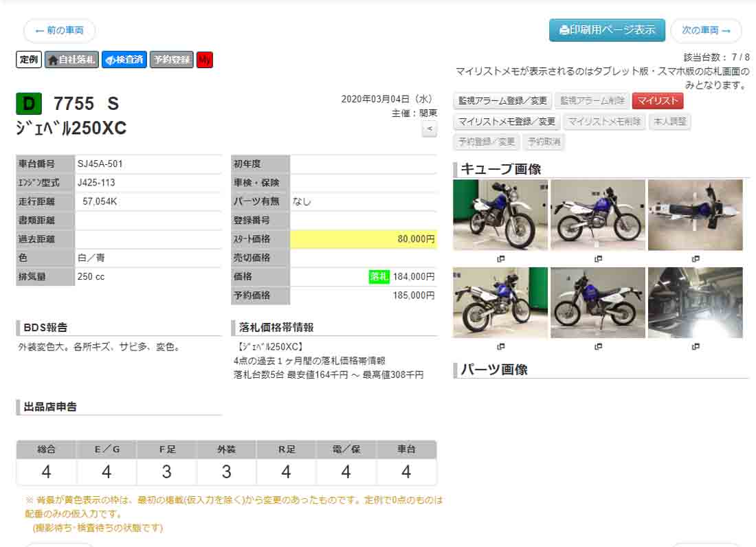
Task: Click the green 落札 label
Action: (x=379, y=277)
